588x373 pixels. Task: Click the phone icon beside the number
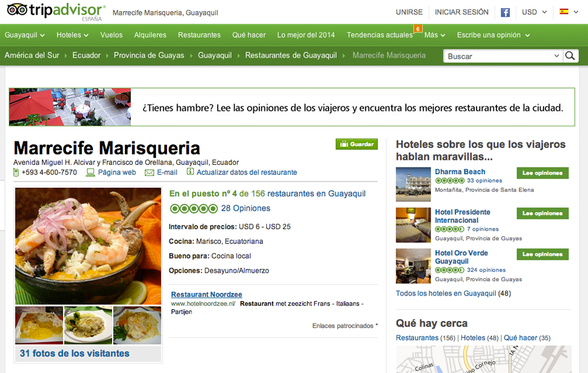[x=15, y=172]
